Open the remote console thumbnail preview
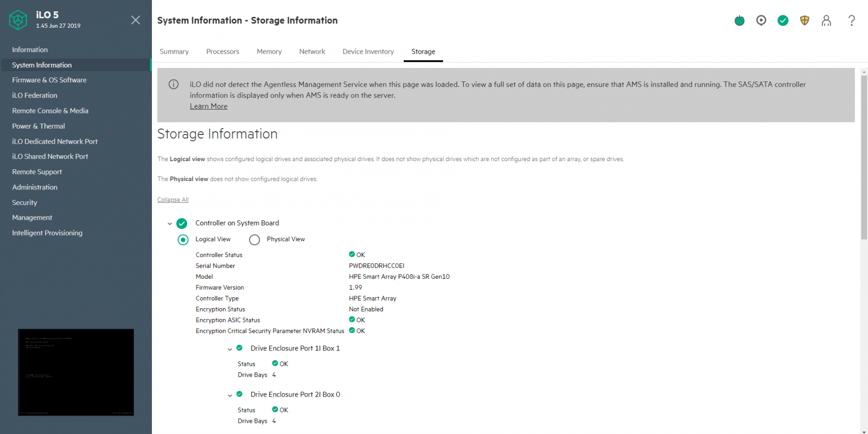The height and width of the screenshot is (434, 868). (x=76, y=372)
